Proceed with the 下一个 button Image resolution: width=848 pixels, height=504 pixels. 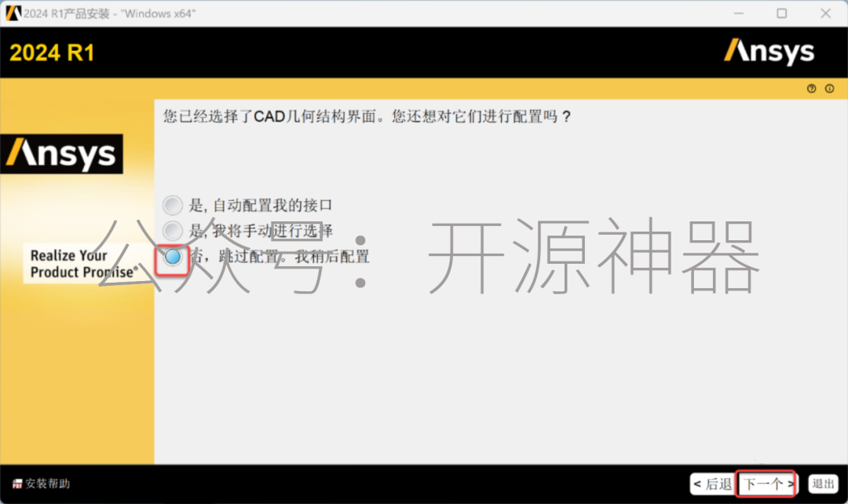coord(767,484)
